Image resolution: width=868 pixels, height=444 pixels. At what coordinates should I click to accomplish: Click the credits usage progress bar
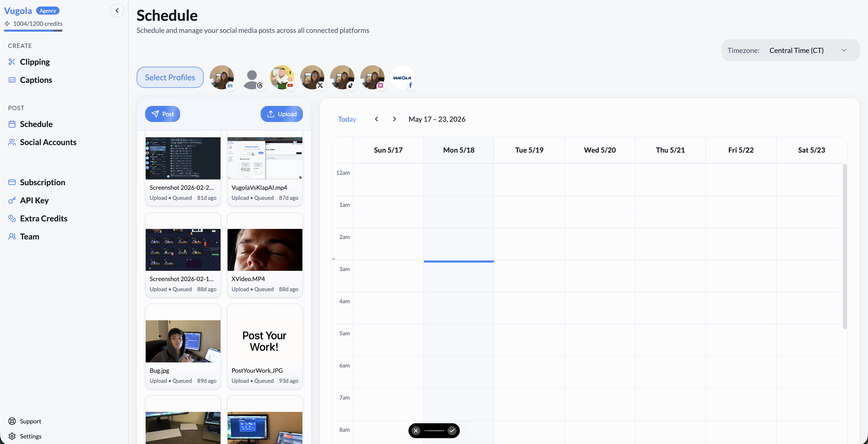pyautogui.click(x=33, y=31)
